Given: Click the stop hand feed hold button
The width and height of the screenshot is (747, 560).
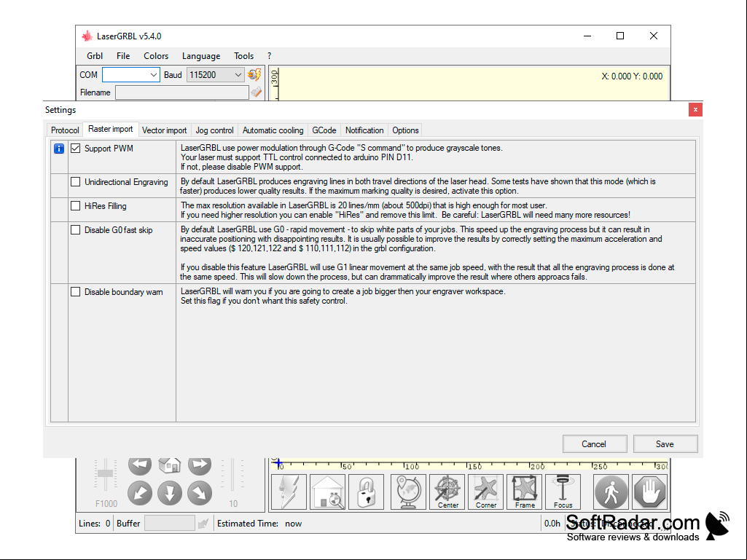Looking at the screenshot, I should coord(650,492).
